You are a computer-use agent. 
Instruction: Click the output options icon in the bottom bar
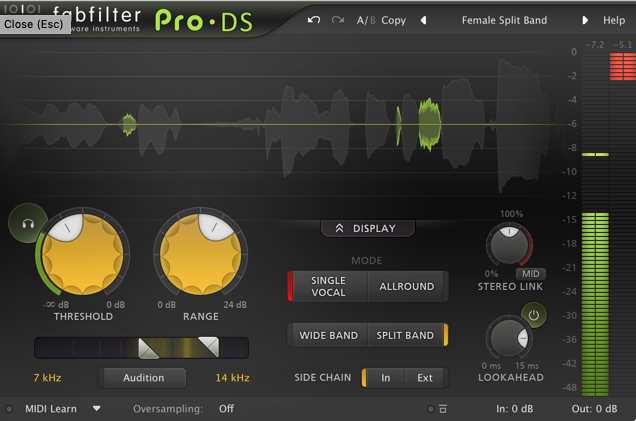443,409
